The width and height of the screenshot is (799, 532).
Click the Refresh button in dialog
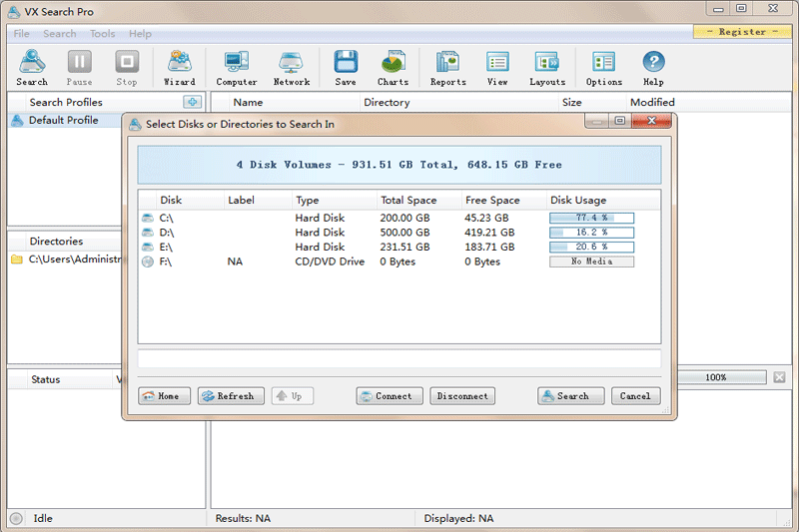tap(231, 396)
